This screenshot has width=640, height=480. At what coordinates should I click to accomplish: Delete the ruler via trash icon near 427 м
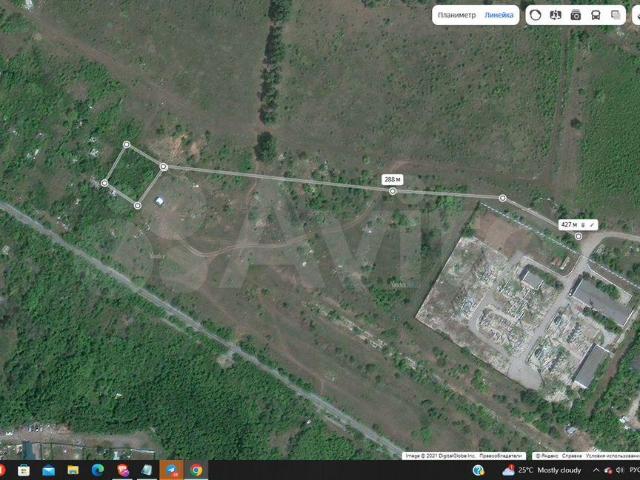(583, 225)
